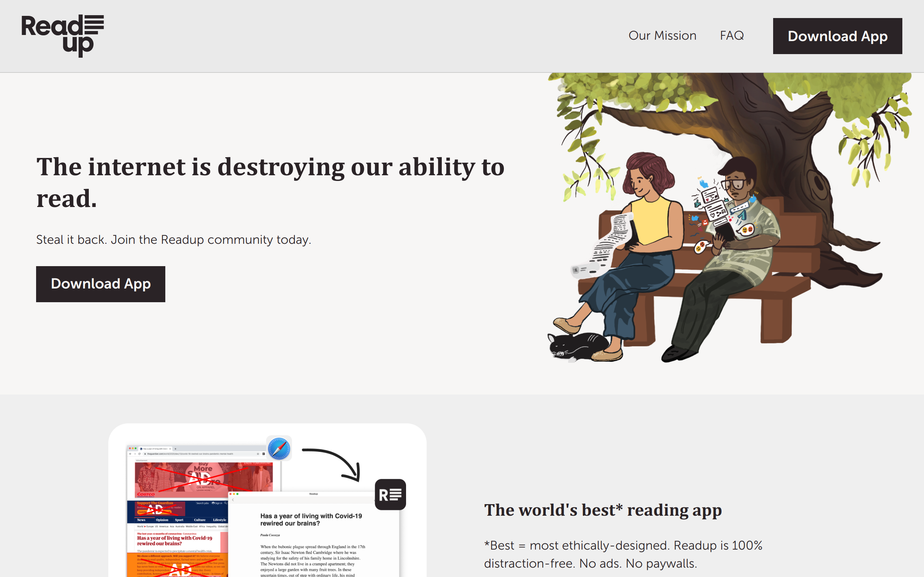Image resolution: width=924 pixels, height=577 pixels.
Task: Click the emoji speech bubble near the man
Action: (745, 230)
